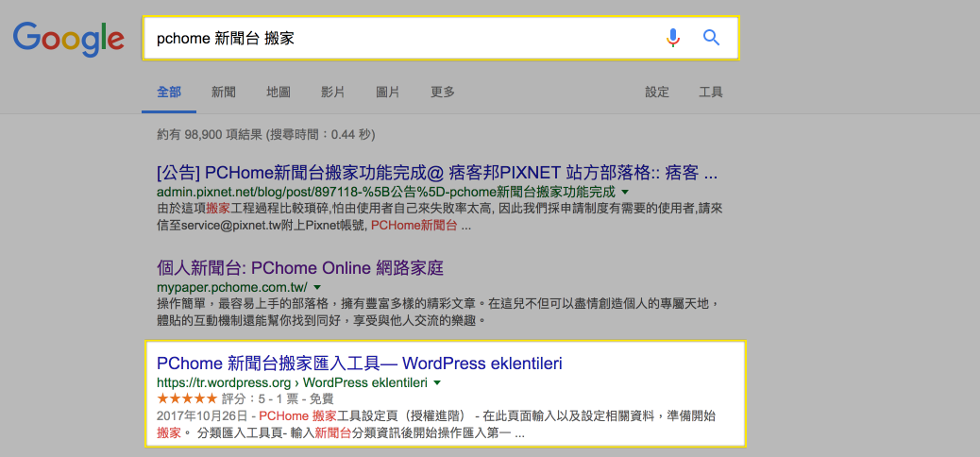This screenshot has height=457, width=980.
Task: Switch to the 新聞 tab
Action: coord(223,93)
